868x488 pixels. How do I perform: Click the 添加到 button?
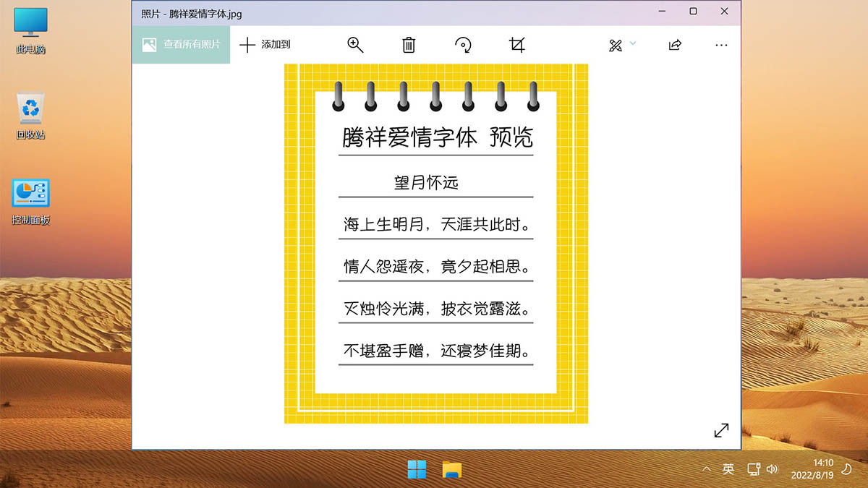coord(265,45)
